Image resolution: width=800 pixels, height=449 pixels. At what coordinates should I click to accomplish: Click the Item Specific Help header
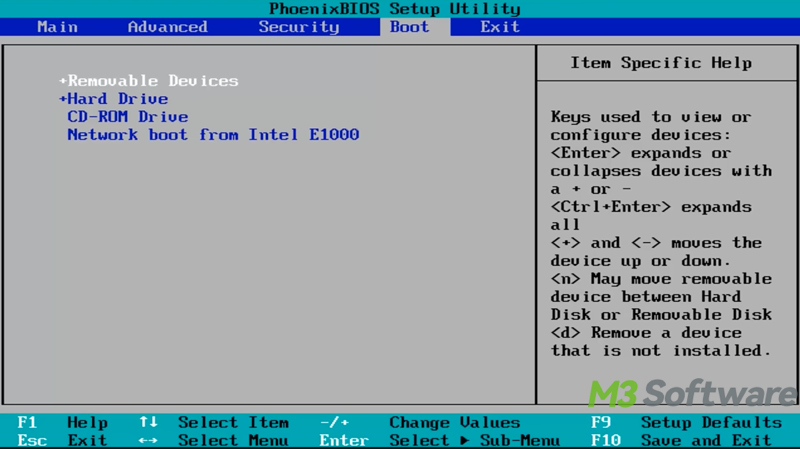click(661, 63)
